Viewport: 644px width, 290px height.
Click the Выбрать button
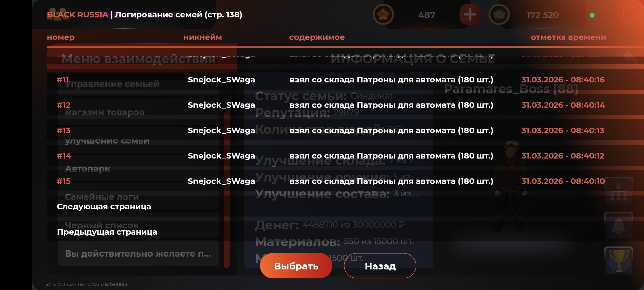pyautogui.click(x=296, y=266)
